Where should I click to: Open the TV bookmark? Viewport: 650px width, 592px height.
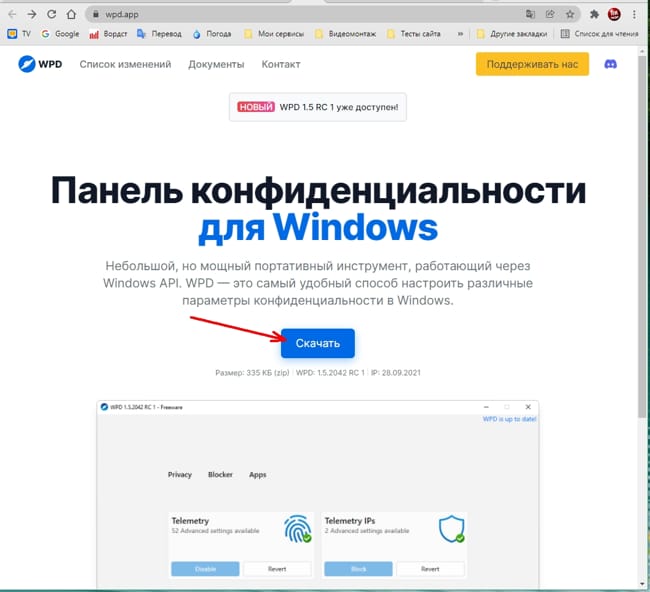coord(19,34)
